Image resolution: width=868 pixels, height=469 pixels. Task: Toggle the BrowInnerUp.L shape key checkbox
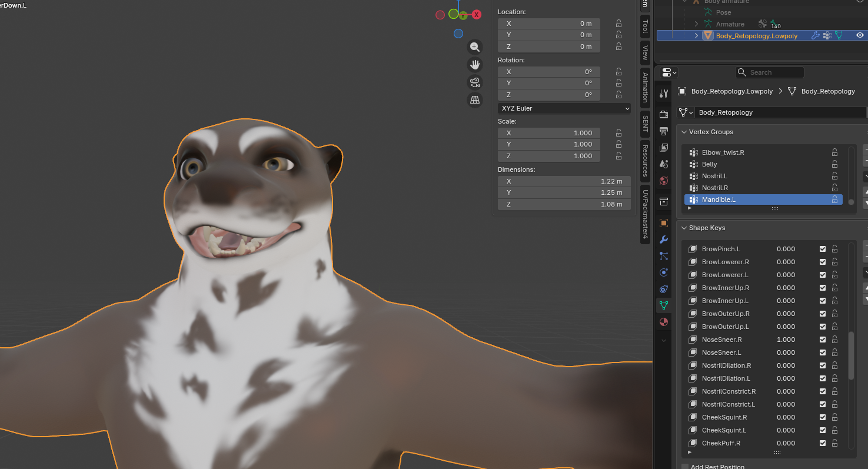click(823, 301)
